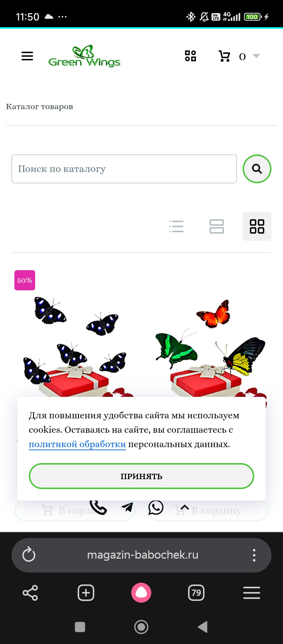Open the hamburger site menu
The height and width of the screenshot is (644, 283).
27,56
